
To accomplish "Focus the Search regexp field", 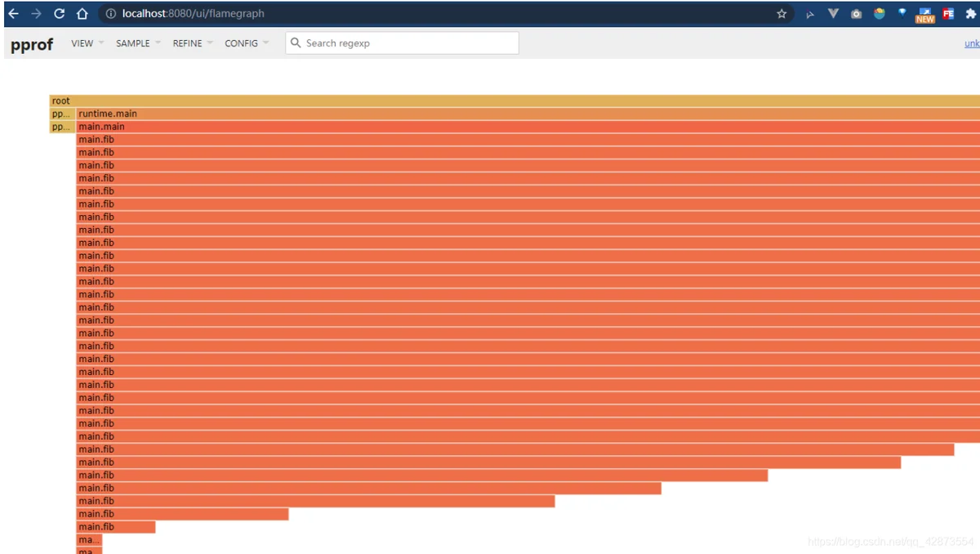I will pyautogui.click(x=402, y=43).
